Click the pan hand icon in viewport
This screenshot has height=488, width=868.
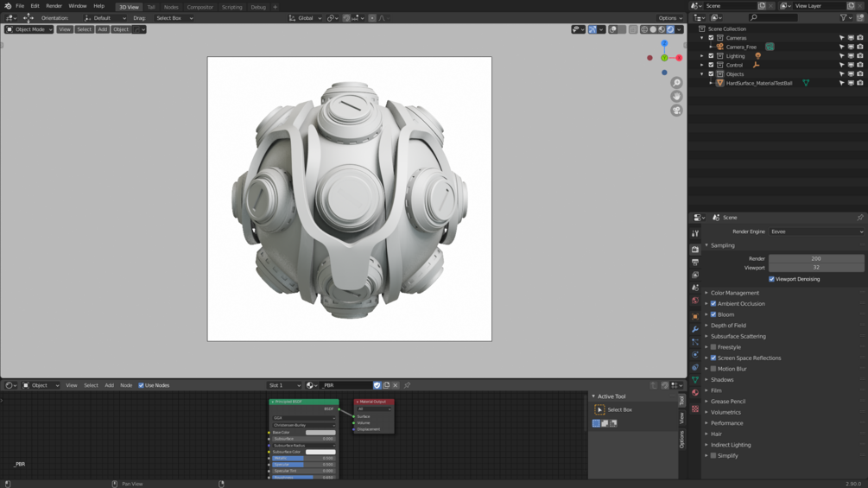[676, 97]
